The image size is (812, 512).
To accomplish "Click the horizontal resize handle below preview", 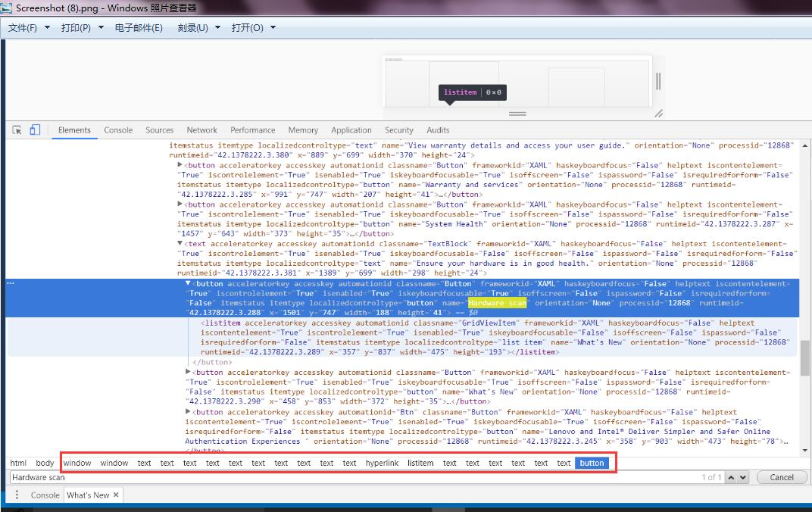I will tap(517, 114).
